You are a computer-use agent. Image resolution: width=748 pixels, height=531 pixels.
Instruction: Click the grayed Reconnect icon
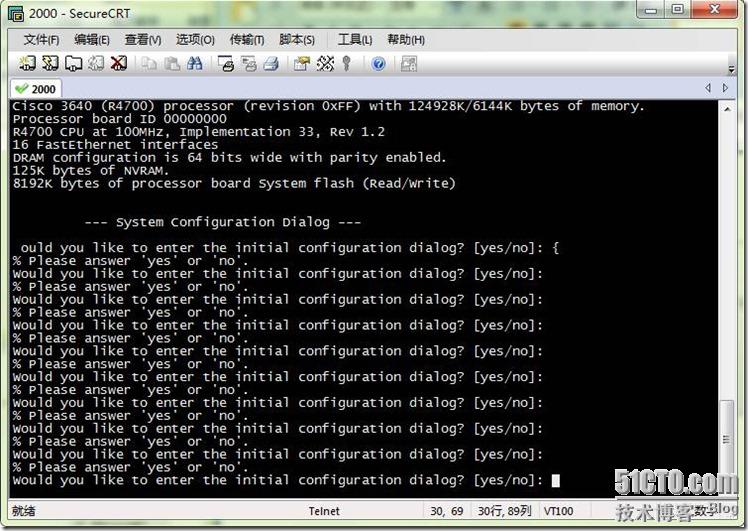pos(96,63)
